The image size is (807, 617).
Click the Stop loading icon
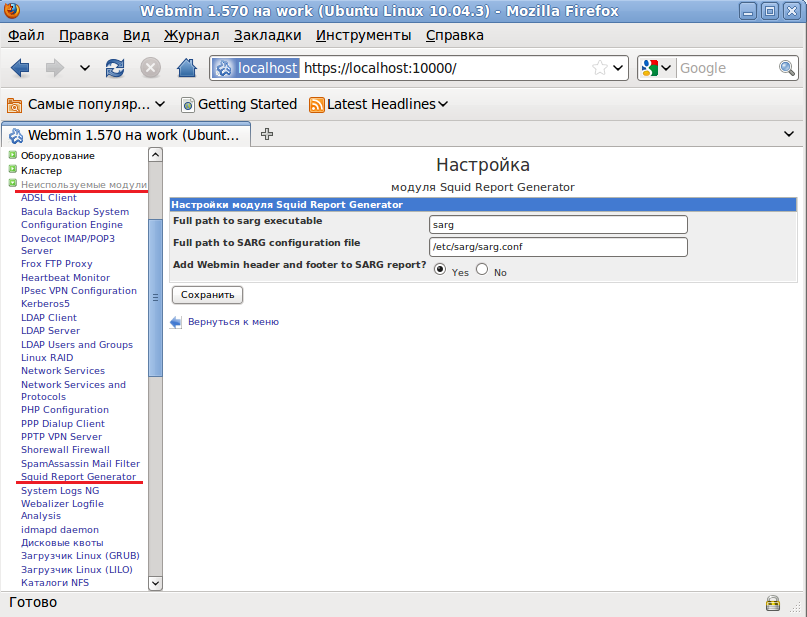(x=150, y=68)
